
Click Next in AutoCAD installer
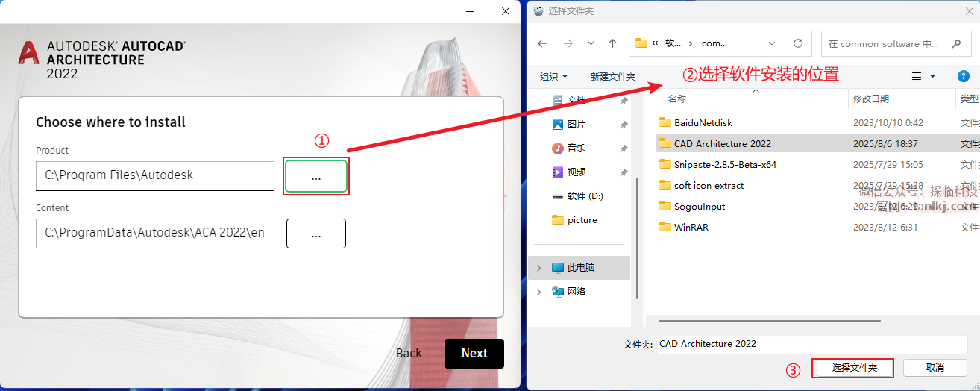pos(474,354)
